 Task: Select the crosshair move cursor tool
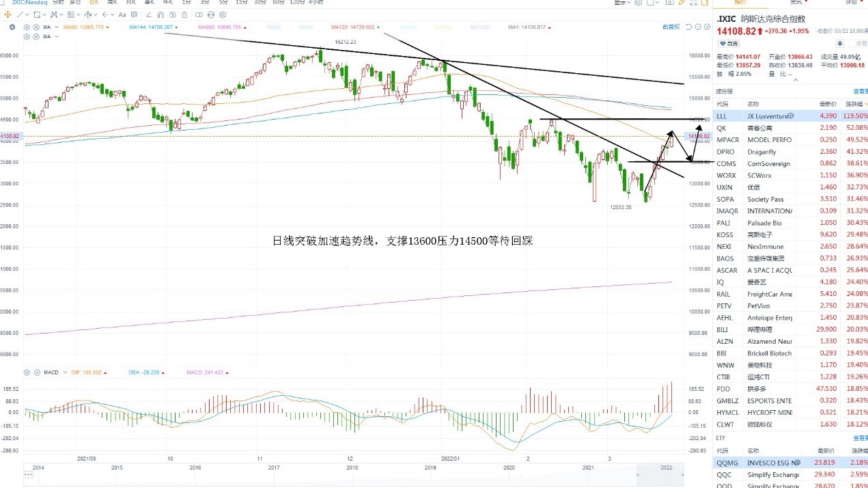click(x=8, y=14)
